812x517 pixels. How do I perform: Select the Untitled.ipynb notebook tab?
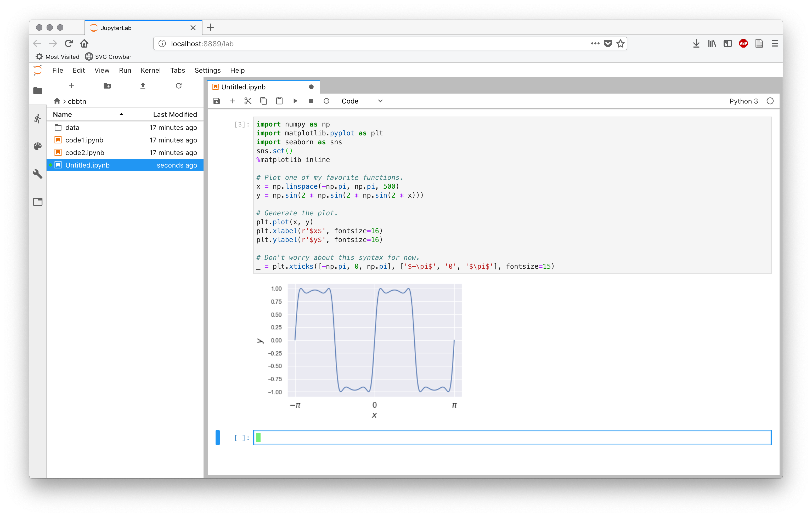244,87
